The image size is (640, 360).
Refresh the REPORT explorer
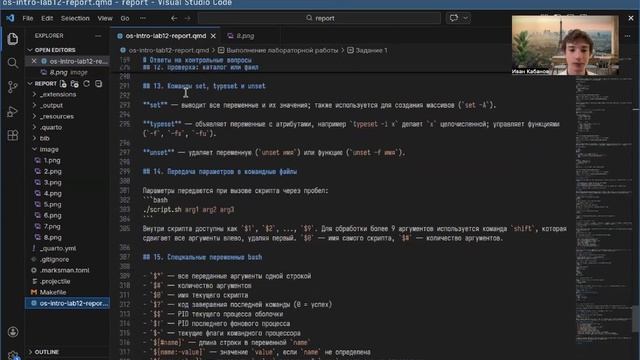click(87, 84)
